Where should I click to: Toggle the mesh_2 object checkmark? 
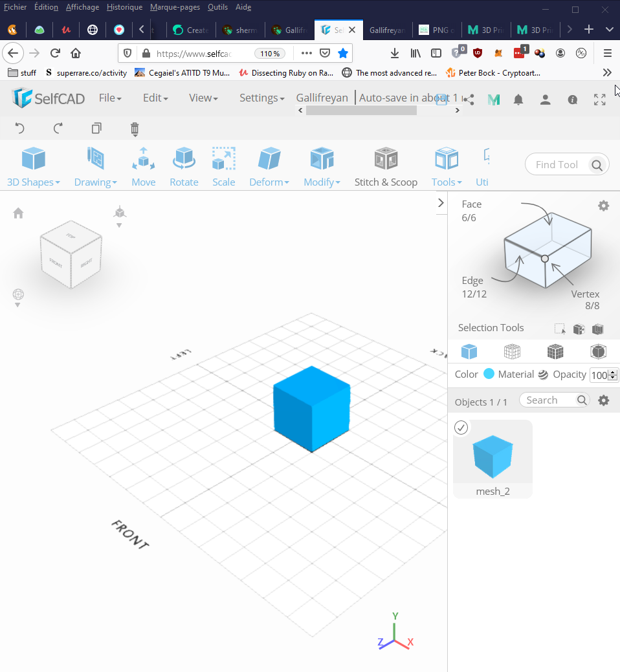coord(461,428)
